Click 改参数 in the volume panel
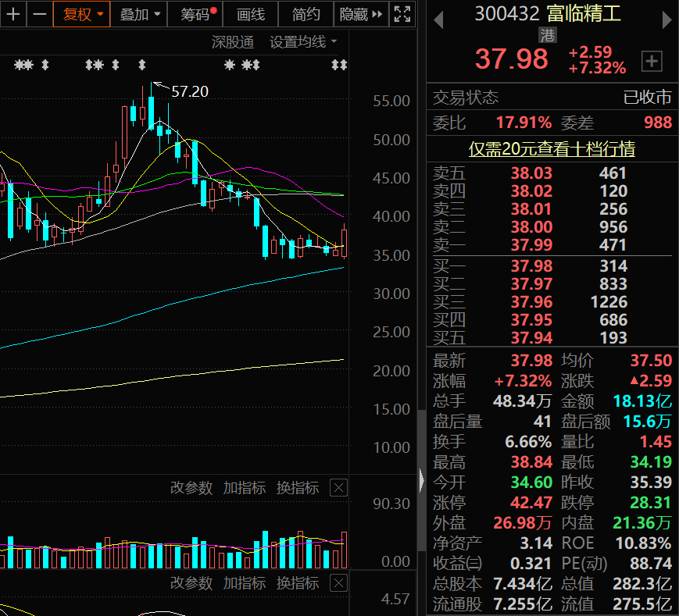679x616 pixels. tap(191, 487)
